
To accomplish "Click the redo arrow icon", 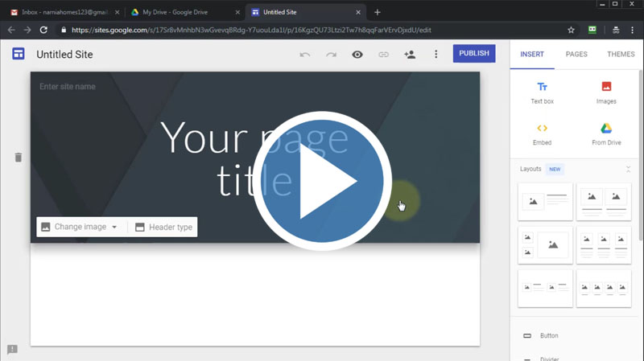I will coord(331,55).
